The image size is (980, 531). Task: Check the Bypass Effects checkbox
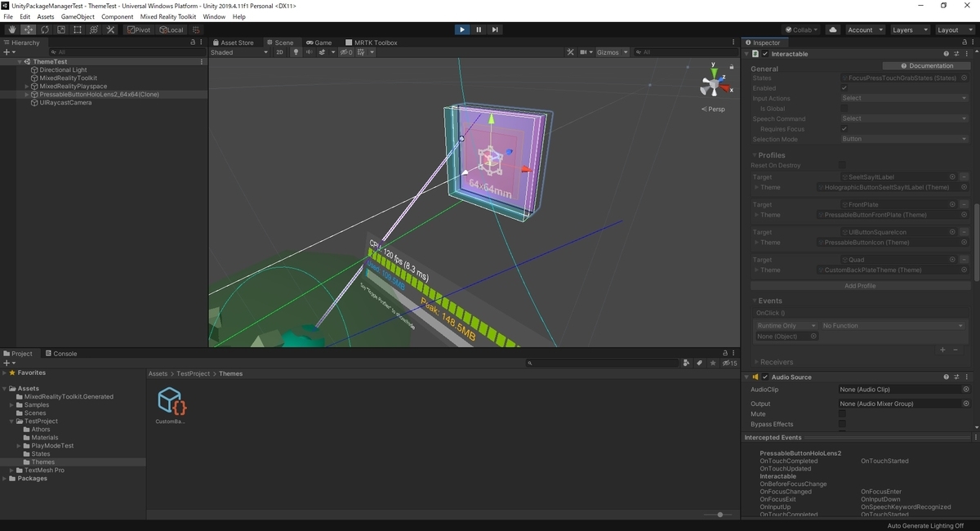[x=842, y=425]
